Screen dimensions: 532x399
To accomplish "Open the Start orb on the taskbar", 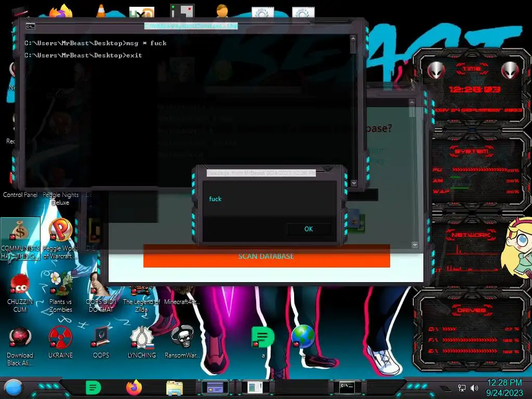I will point(14,388).
